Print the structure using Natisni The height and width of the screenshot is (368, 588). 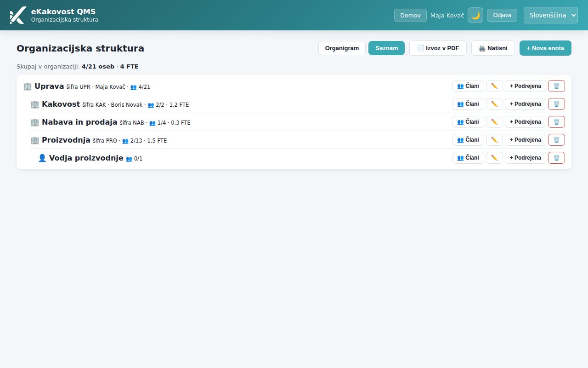point(493,48)
